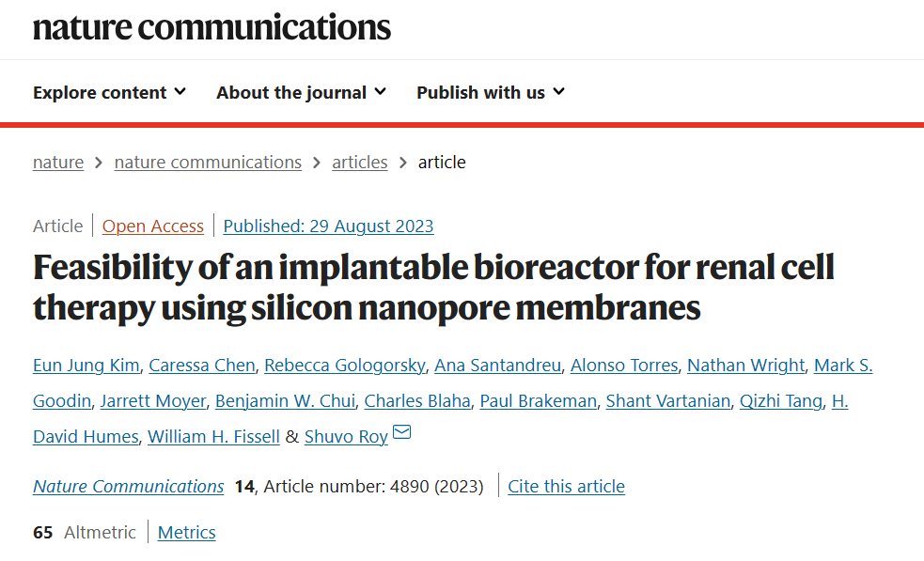Click the Open Access link
This screenshot has height=561, width=924.
click(152, 226)
